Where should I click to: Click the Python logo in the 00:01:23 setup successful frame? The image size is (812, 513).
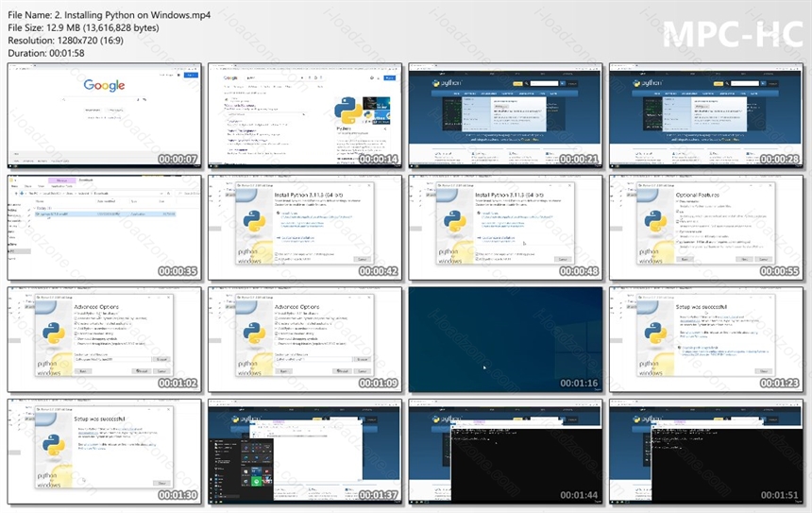(655, 333)
